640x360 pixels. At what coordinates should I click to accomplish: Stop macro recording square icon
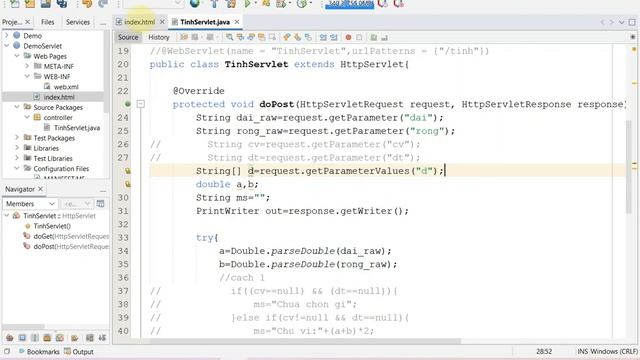pyautogui.click(x=359, y=37)
